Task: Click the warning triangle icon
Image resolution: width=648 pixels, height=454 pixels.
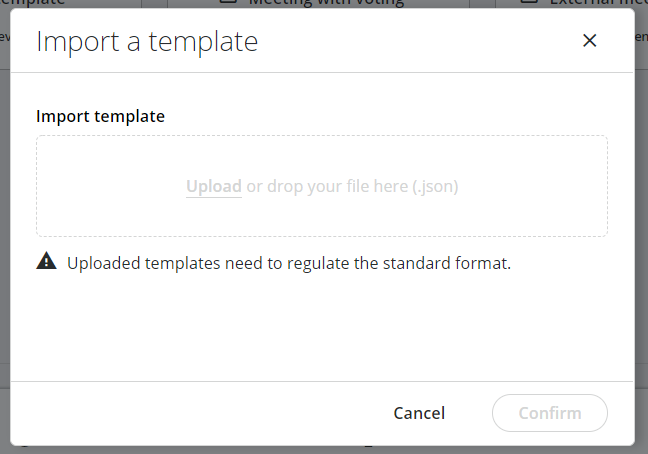Action: 47,262
